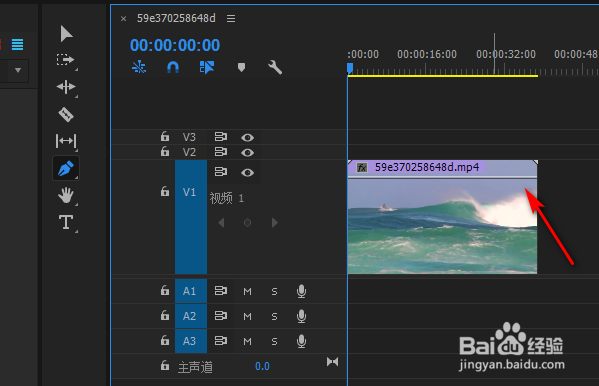Select the Selection arrow tool

tap(66, 34)
